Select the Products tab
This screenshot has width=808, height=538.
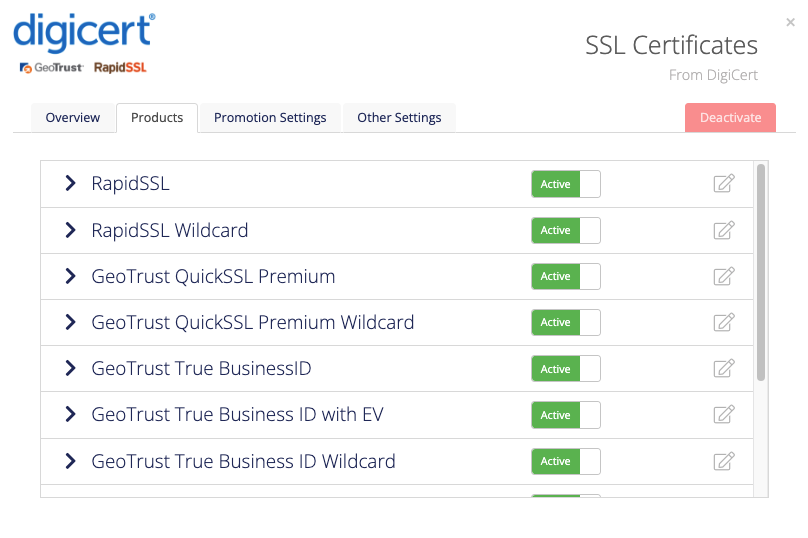click(157, 118)
